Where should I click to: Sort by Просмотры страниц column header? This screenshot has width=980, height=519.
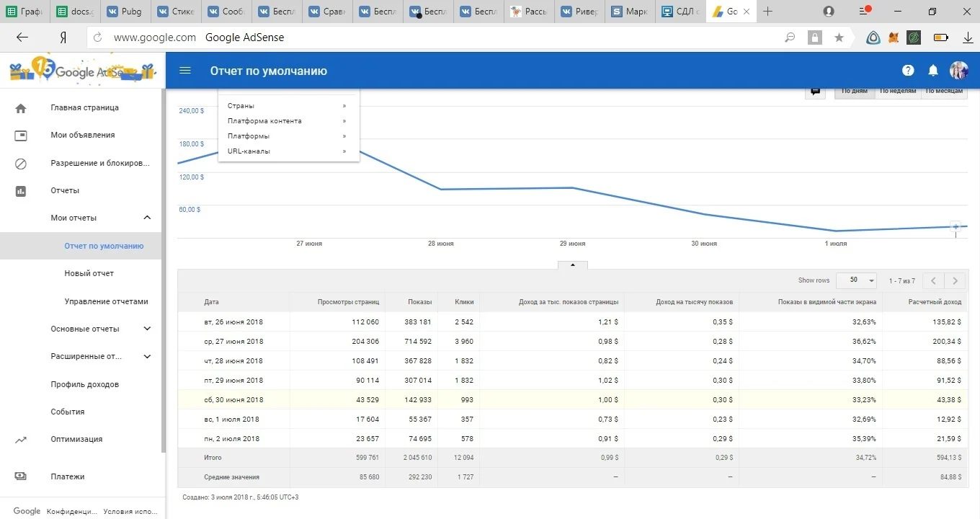pyautogui.click(x=348, y=302)
